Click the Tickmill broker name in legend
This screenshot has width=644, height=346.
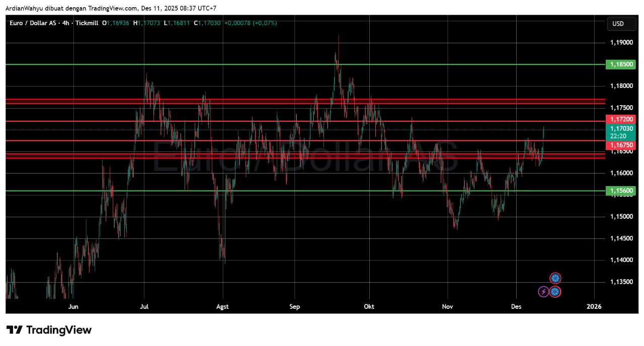(x=87, y=23)
